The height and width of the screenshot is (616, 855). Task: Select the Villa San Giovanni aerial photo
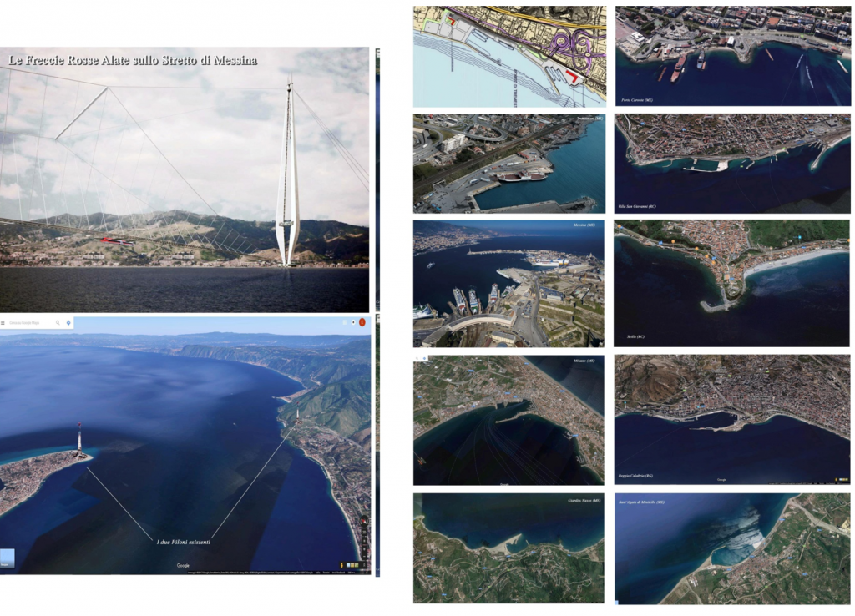click(732, 164)
